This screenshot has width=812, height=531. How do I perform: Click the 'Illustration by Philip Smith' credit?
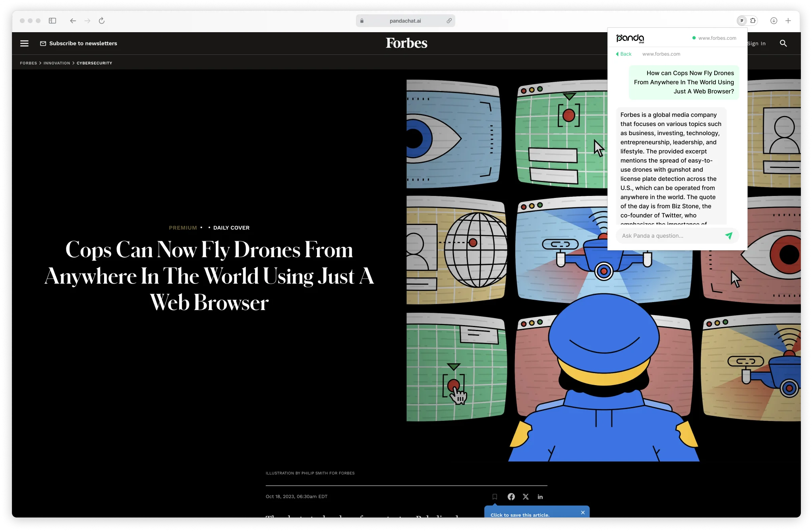tap(310, 473)
